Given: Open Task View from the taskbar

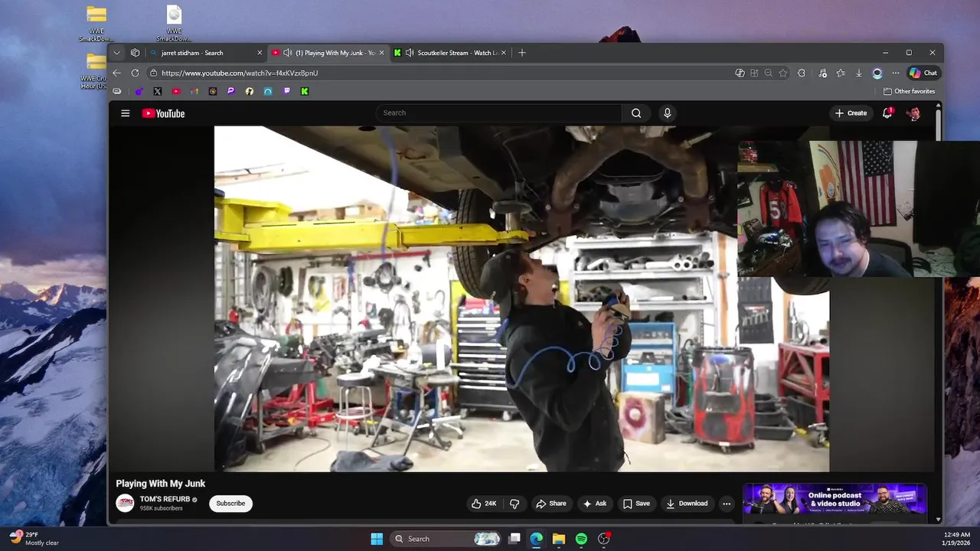Looking at the screenshot, I should (514, 539).
